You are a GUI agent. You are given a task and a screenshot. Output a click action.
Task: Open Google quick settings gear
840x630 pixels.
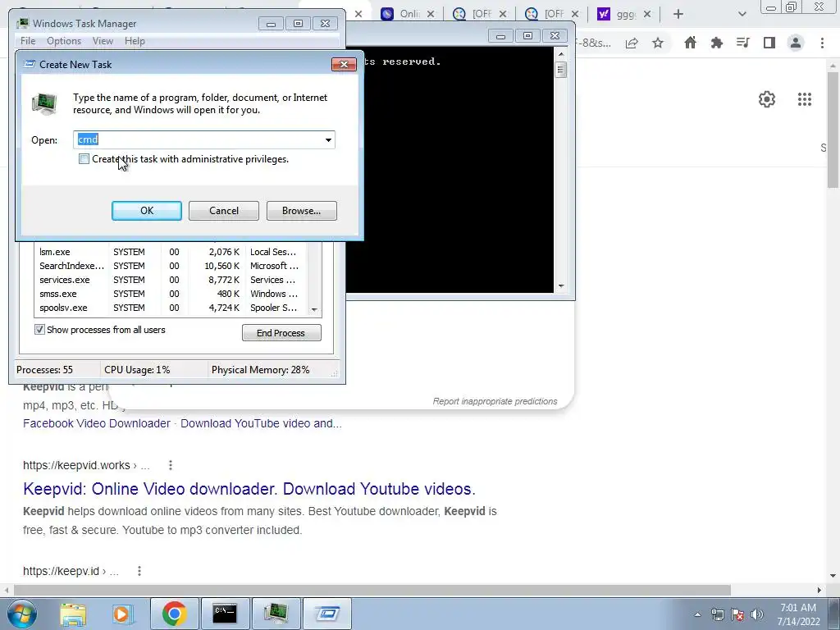coord(767,99)
